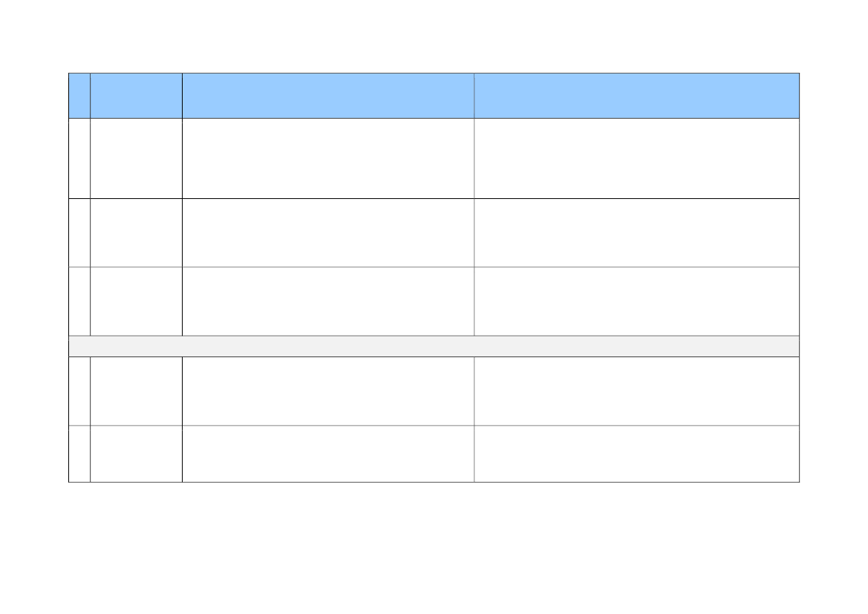Viewport: 868px width, 614px height.
Task: Click the narrow first blue header cell
Action: (79, 96)
